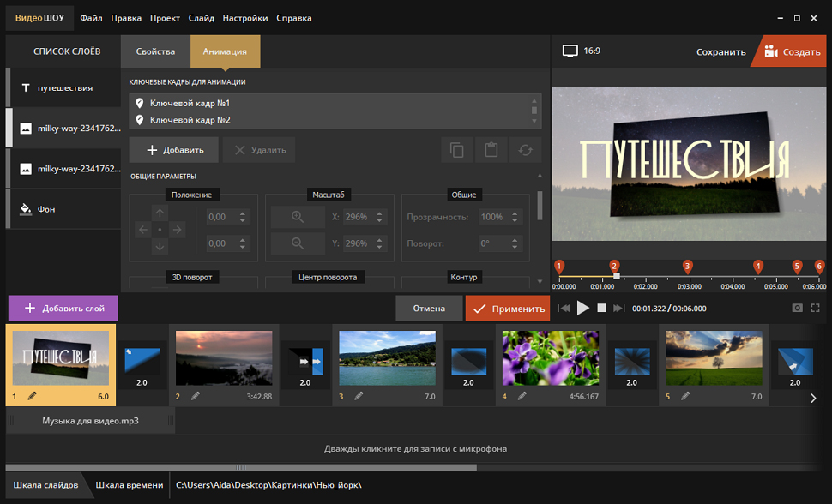Image resolution: width=832 pixels, height=504 pixels.
Task: Stop the preview playback
Action: coord(601,309)
